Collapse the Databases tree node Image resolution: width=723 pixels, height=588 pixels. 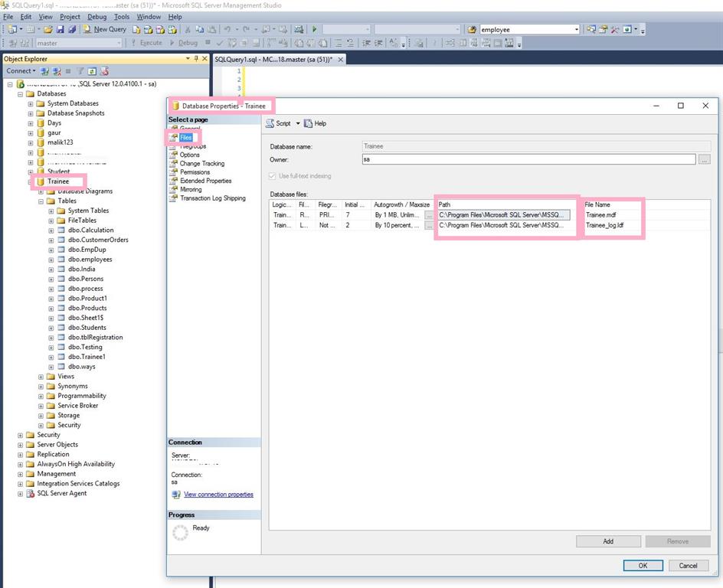(21, 93)
